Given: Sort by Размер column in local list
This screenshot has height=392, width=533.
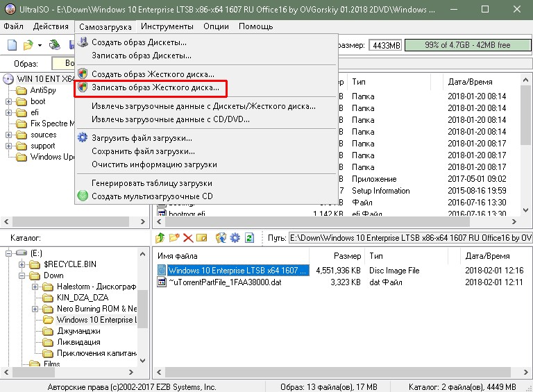Looking at the screenshot, I should [337, 256].
